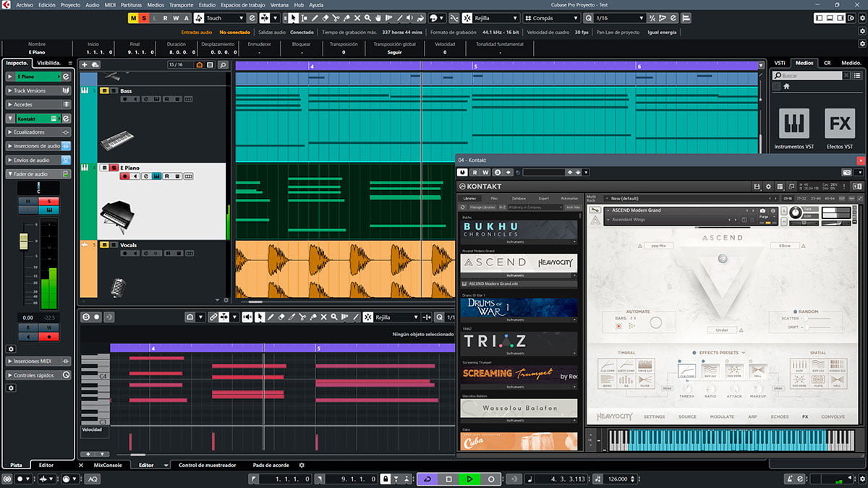Select the DRIVE SAT timbral effect icon

pyautogui.click(x=645, y=367)
